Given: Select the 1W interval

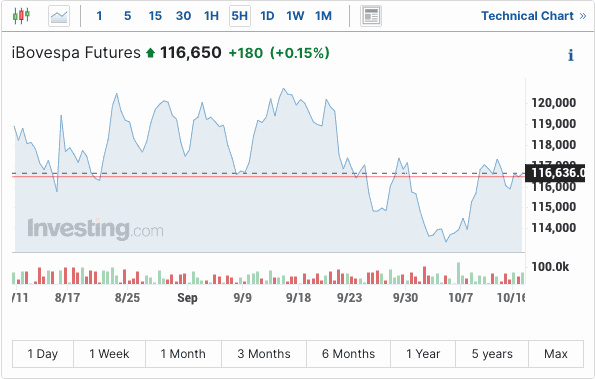Looking at the screenshot, I should (295, 16).
